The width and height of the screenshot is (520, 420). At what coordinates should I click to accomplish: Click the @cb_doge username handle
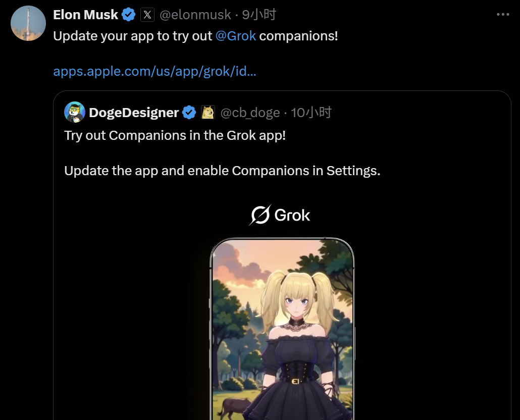point(251,112)
